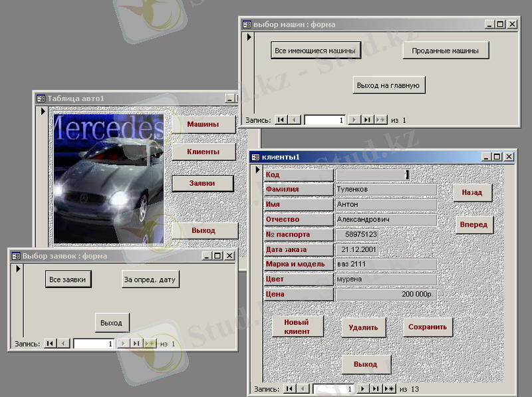Go to next record in клиенты1 navigator
This screenshot has width=532, height=397.
pos(363,388)
